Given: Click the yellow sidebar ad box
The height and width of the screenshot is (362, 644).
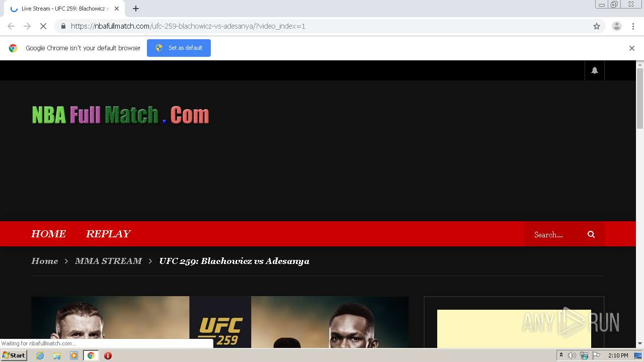Looking at the screenshot, I should (514, 329).
